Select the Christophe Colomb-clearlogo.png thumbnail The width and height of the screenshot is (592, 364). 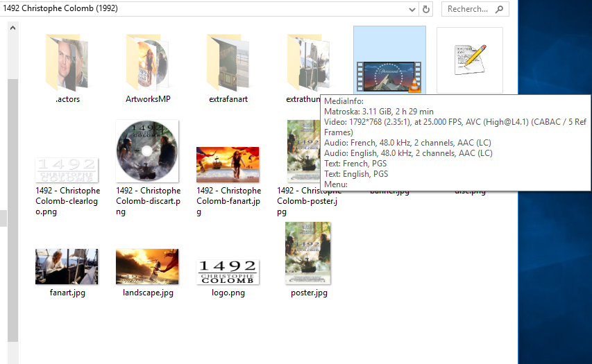(67, 170)
